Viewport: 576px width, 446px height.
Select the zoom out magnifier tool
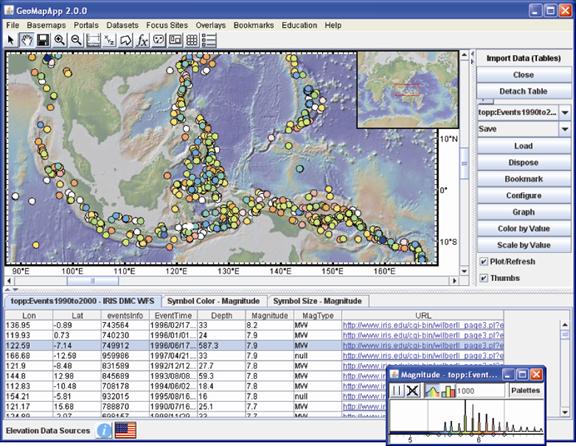tap(76, 40)
